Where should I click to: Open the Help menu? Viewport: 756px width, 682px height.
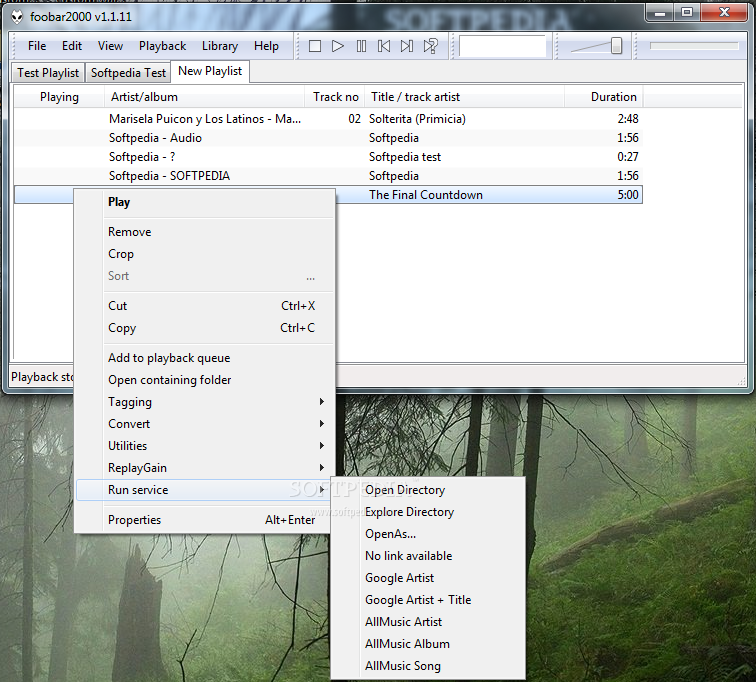(x=266, y=46)
